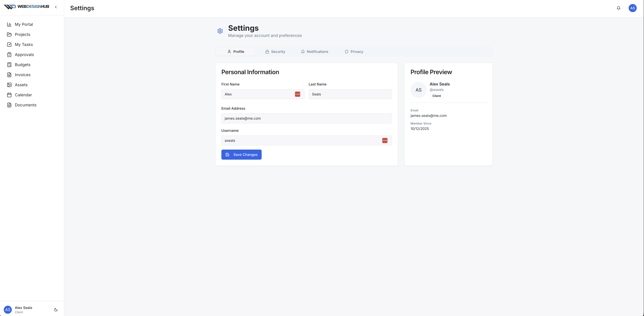Open the Projects folder icon
The width and height of the screenshot is (644, 316).
pos(9,34)
